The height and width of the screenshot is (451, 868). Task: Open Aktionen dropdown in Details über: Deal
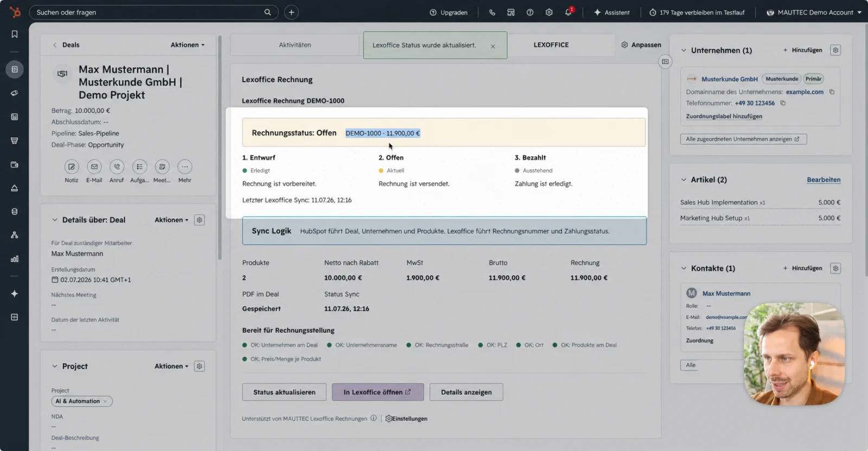171,220
